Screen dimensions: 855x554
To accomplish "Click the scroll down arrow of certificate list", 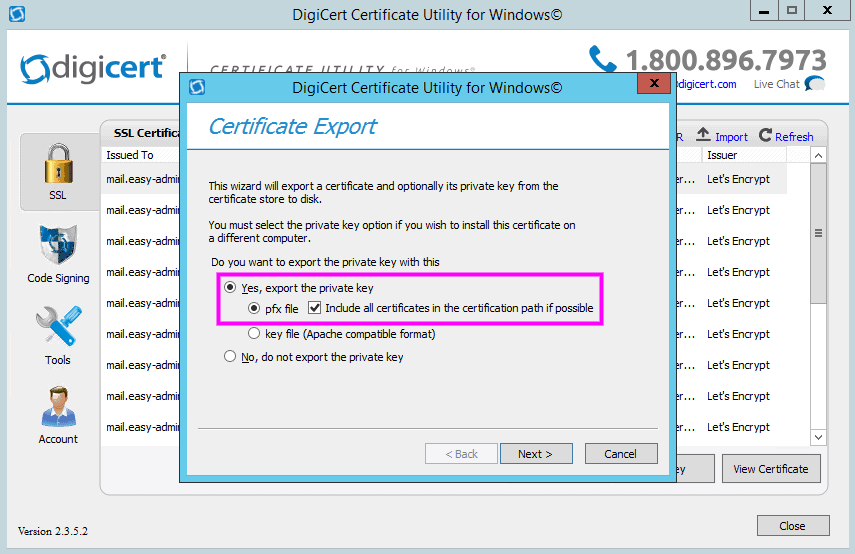I will 818,437.
